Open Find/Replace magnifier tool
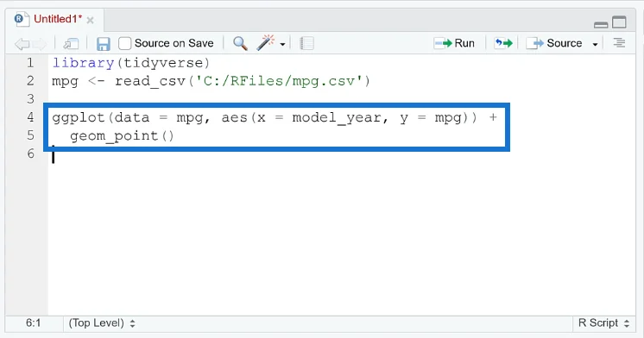 (240, 43)
